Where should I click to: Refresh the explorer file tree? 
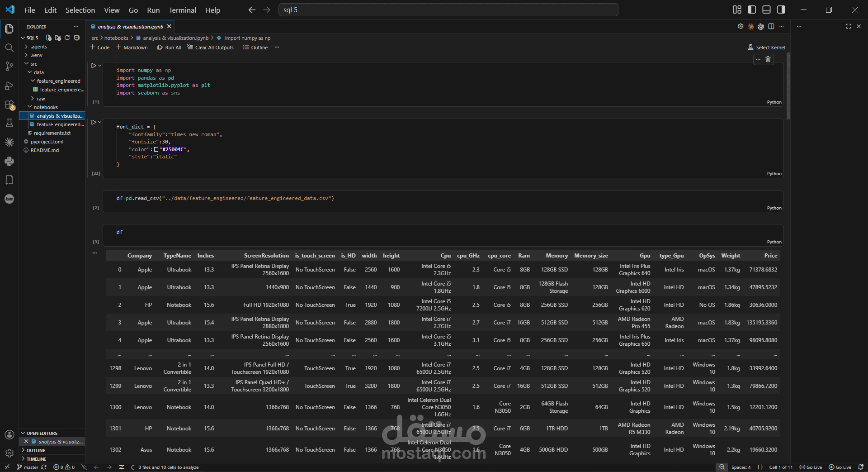click(x=67, y=38)
